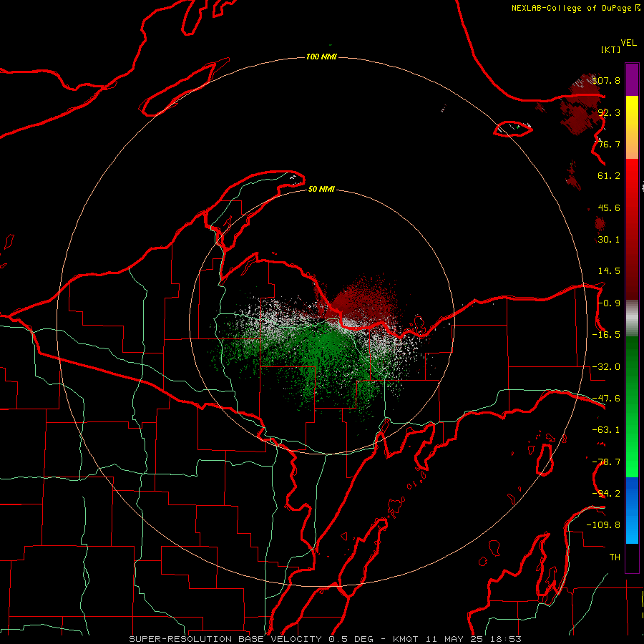Click the Super-Resolution Base Velocity caption text
The height and width of the screenshot is (644, 644).
[326, 639]
